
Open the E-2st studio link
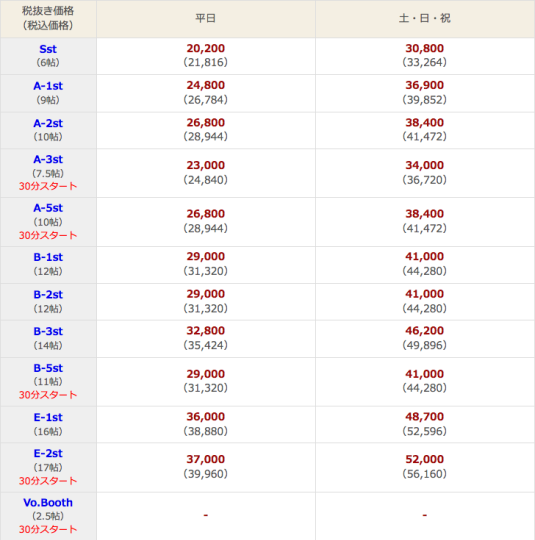pyautogui.click(x=48, y=453)
